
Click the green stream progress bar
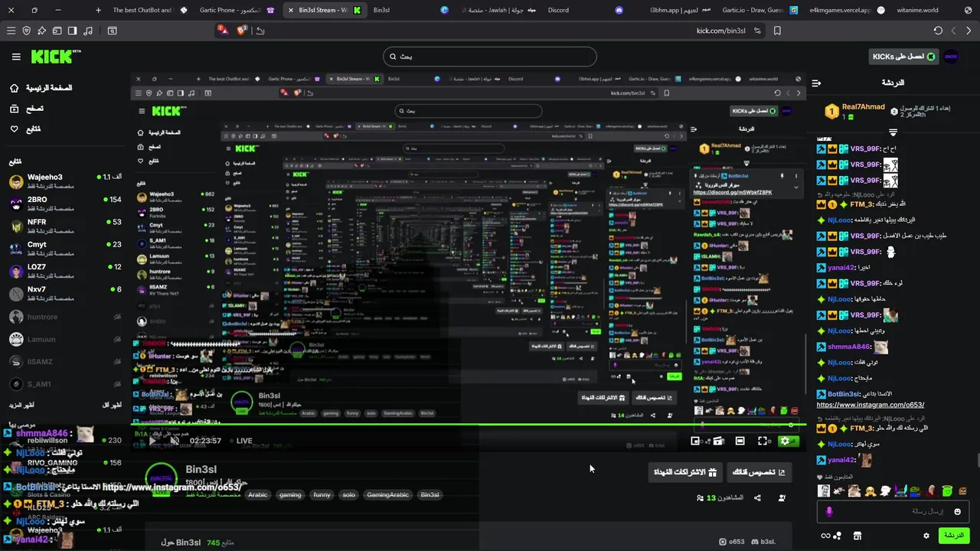pyautogui.click(x=467, y=425)
